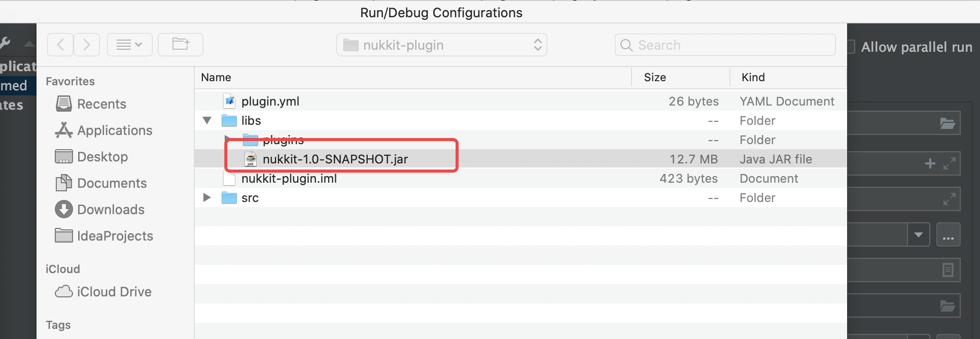Select nukkit-1.0-SNAPSHOT.jar file
Screen dimensions: 980x339
335,159
